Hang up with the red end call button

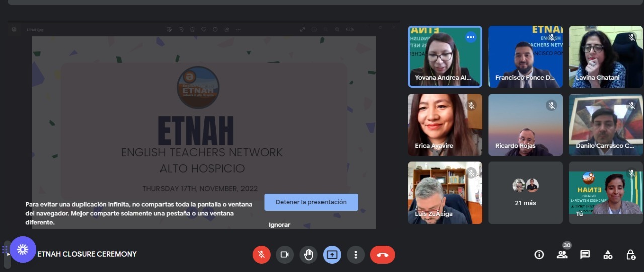[x=382, y=255]
